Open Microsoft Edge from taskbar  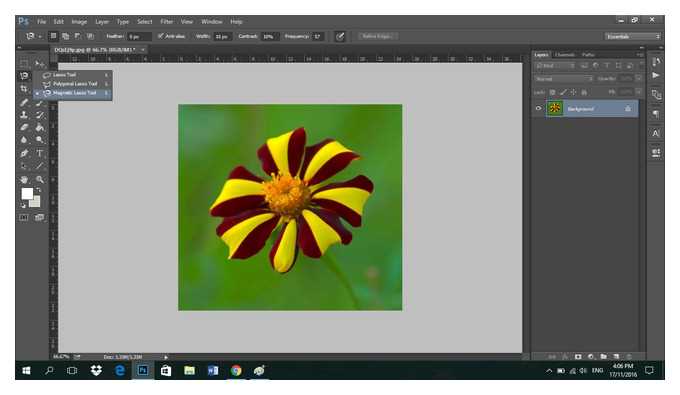120,370
